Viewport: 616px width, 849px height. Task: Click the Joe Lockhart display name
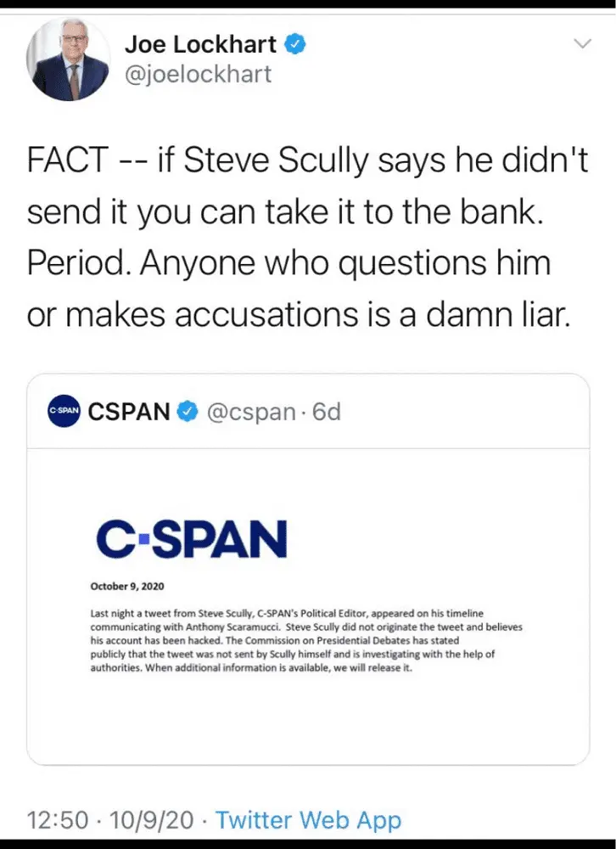coord(199,43)
